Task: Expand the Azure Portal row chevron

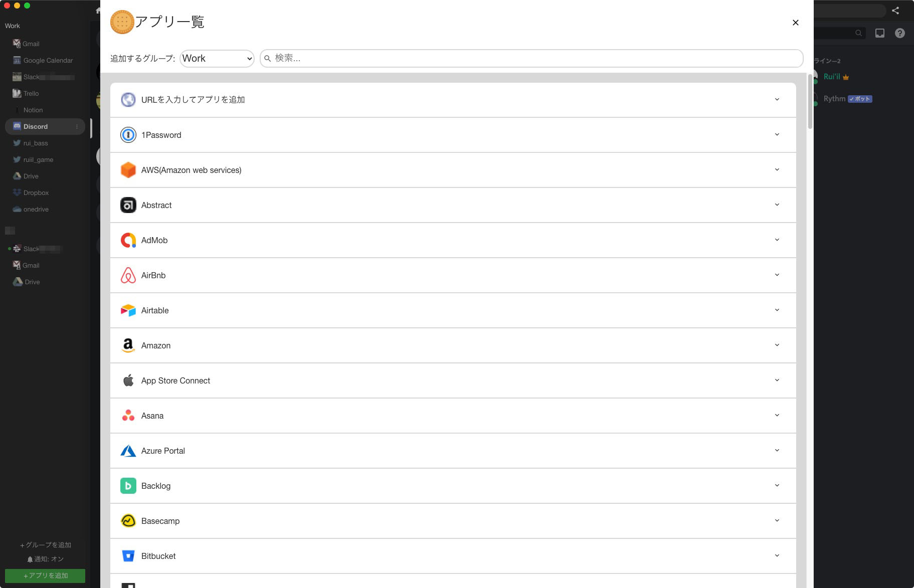Action: pyautogui.click(x=777, y=450)
